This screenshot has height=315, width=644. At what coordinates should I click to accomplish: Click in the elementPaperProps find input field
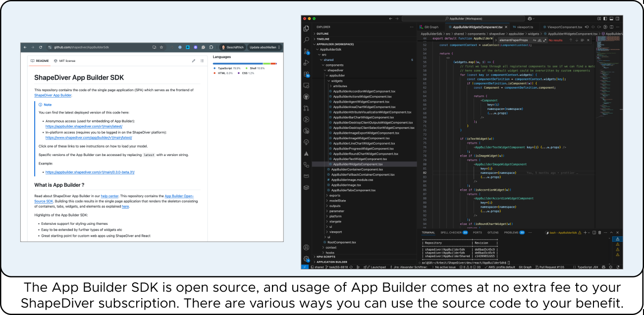point(513,40)
